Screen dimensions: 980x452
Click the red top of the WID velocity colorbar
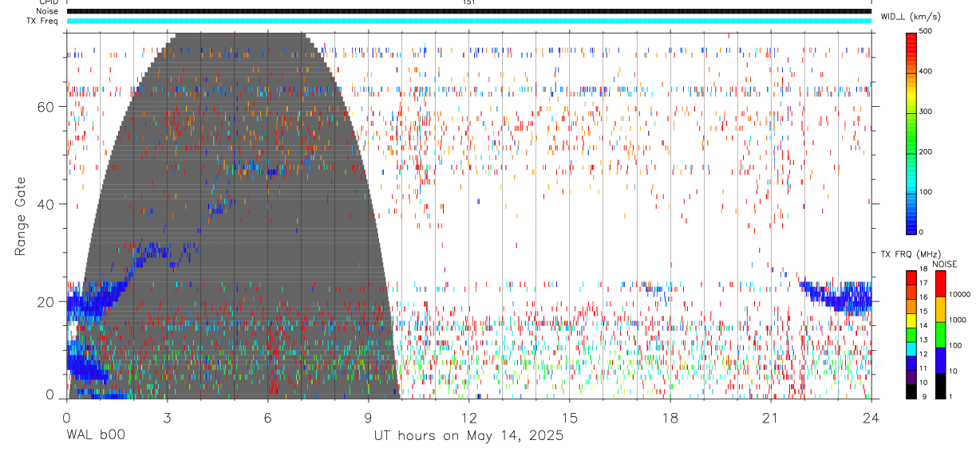(911, 44)
